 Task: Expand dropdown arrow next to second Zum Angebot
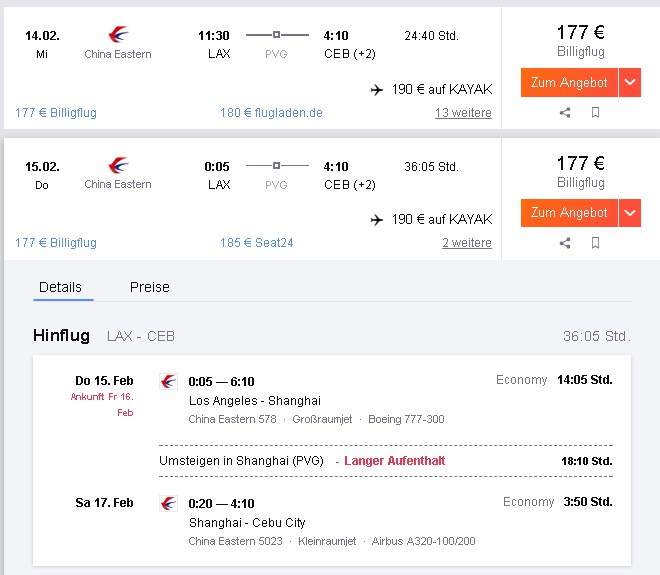[x=630, y=213]
